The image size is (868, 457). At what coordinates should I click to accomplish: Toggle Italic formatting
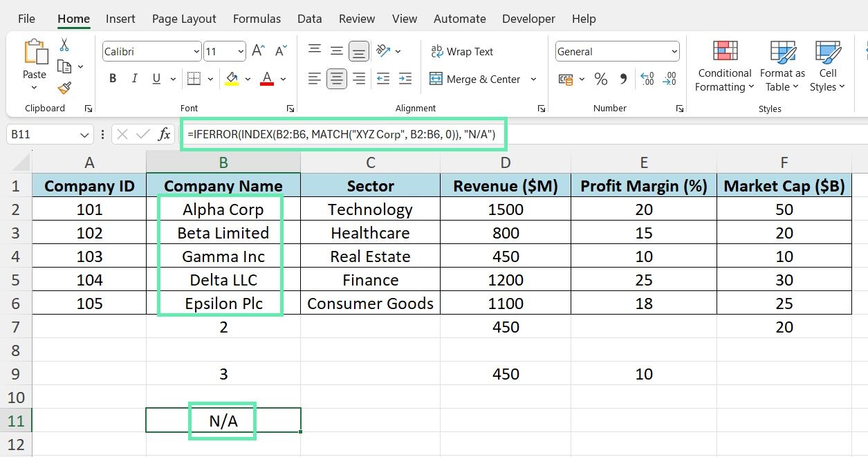click(134, 79)
